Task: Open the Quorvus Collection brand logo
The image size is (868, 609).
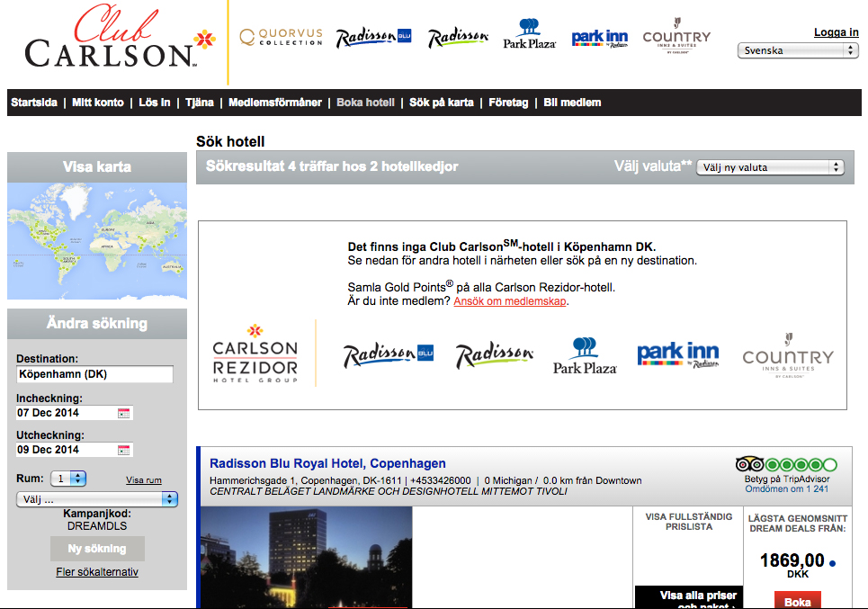Action: click(x=281, y=38)
